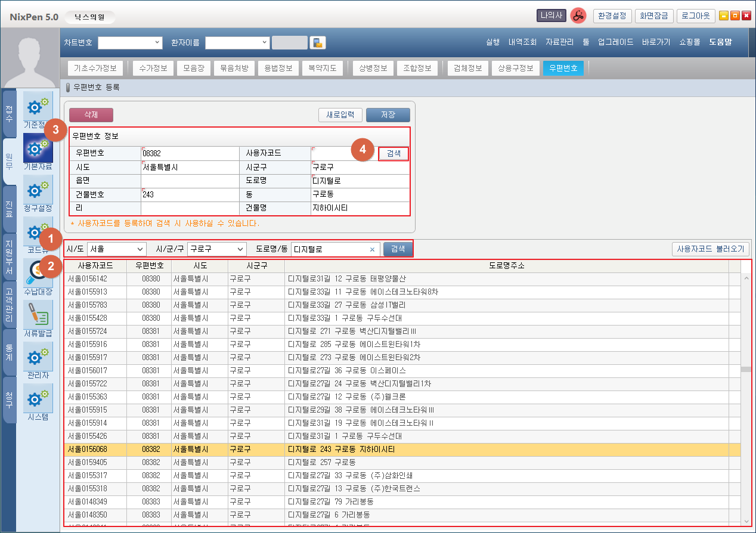The height and width of the screenshot is (533, 756).
Task: Click the red remote support icon
Action: pyautogui.click(x=577, y=16)
